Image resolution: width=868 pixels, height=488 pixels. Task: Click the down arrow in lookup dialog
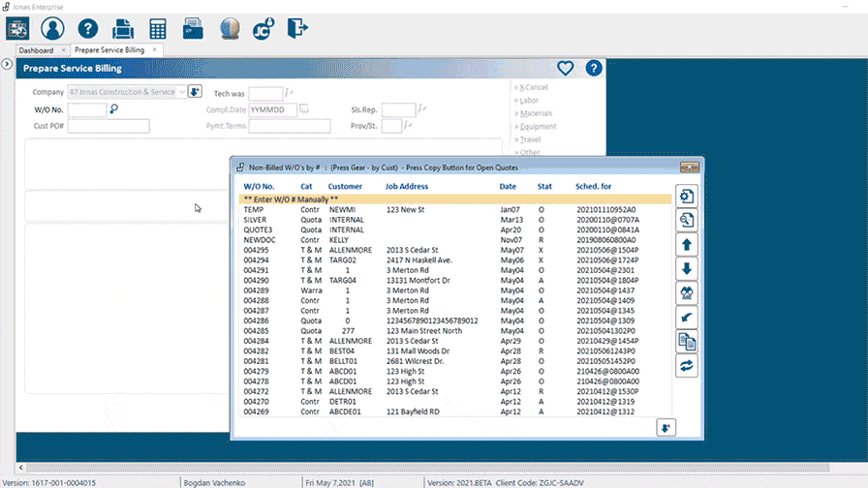(x=687, y=269)
